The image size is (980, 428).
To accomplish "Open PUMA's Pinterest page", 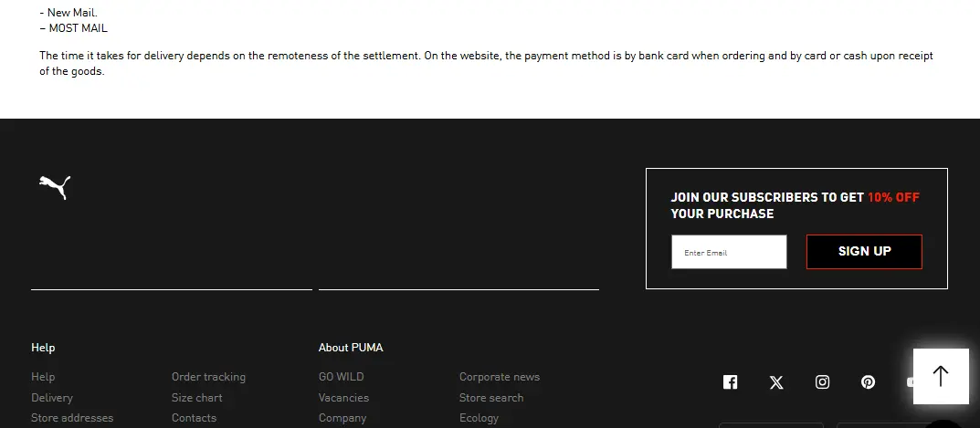I will (868, 382).
